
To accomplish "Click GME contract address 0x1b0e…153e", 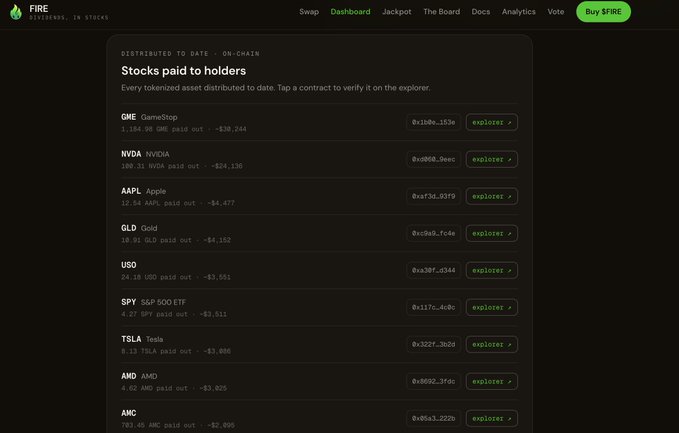I will (433, 122).
